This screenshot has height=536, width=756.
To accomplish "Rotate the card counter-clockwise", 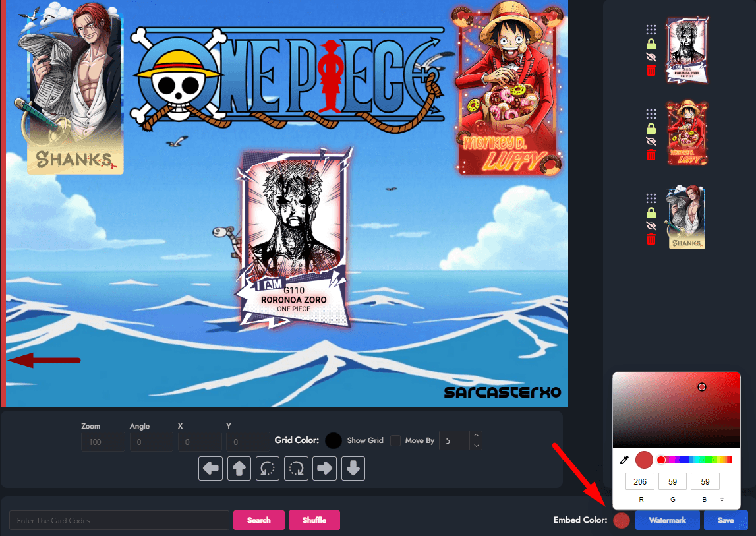I will (x=268, y=468).
